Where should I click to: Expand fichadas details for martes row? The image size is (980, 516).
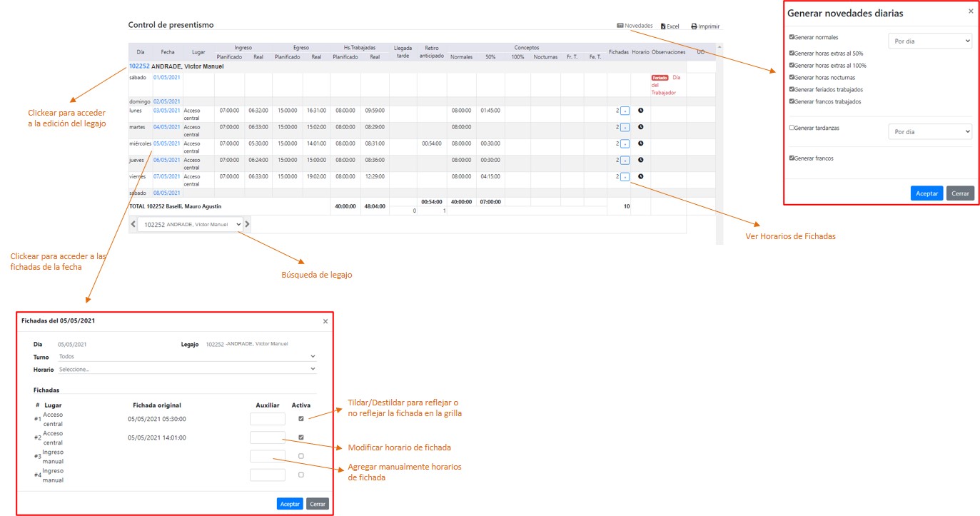point(625,127)
